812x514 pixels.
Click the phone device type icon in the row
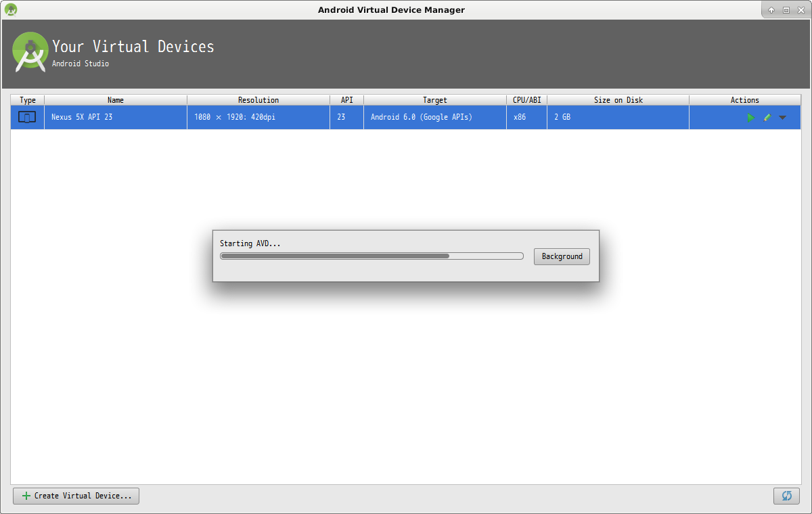point(27,118)
